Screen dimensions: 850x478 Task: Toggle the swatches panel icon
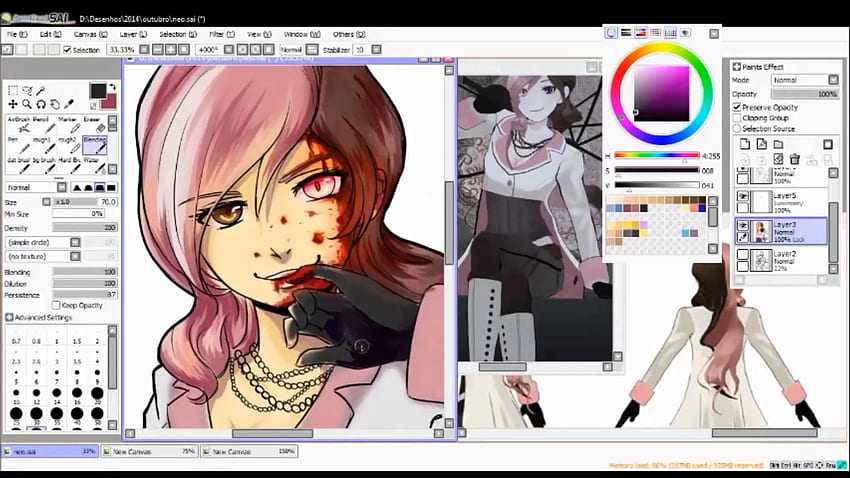pyautogui.click(x=671, y=33)
